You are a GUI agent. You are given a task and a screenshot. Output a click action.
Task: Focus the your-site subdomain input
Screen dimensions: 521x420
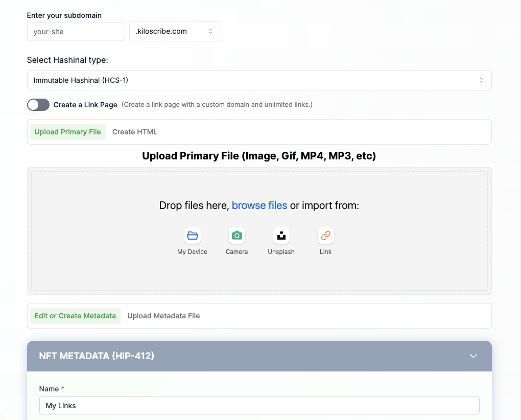(x=76, y=31)
